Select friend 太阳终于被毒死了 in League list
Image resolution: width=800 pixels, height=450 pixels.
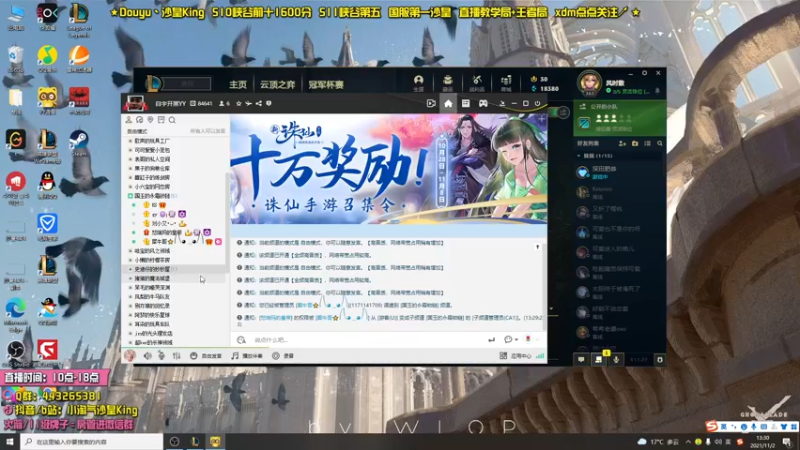click(619, 292)
